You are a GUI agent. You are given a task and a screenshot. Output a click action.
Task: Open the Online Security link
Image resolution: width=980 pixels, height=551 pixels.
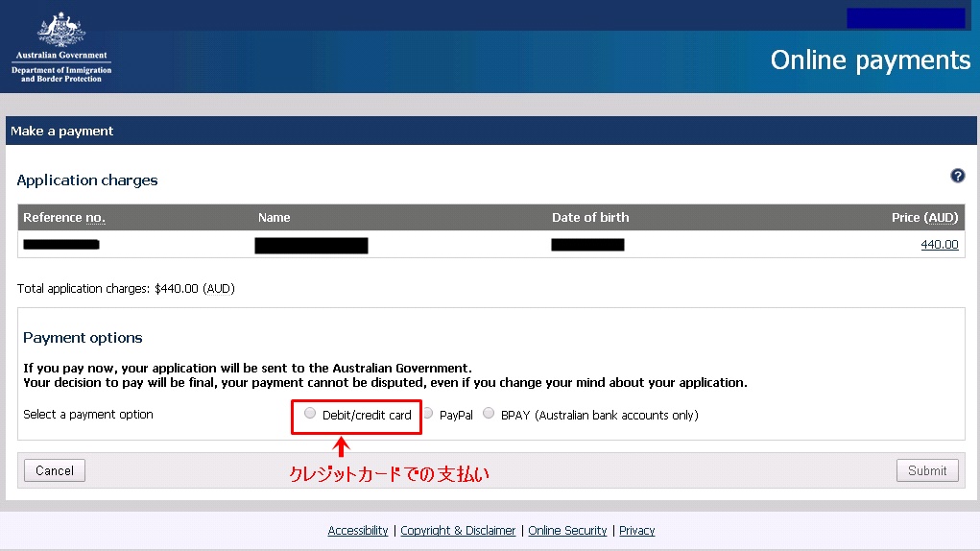click(x=567, y=531)
